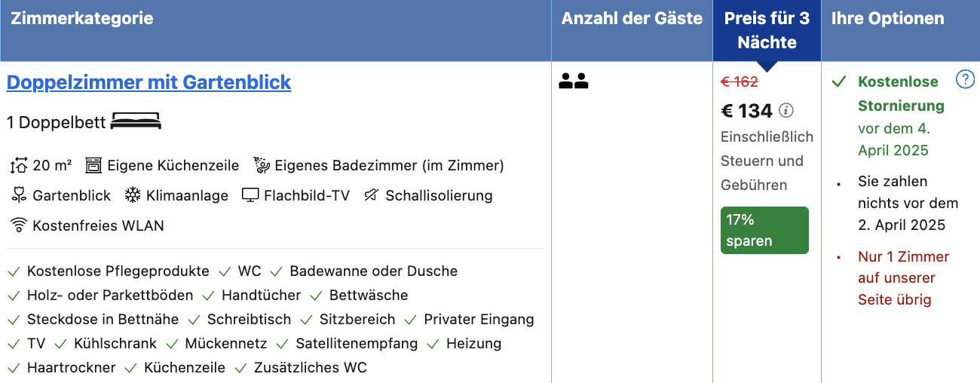Click the Eigene Küchenzeile kitchenette icon
The image size is (980, 383).
[x=93, y=165]
